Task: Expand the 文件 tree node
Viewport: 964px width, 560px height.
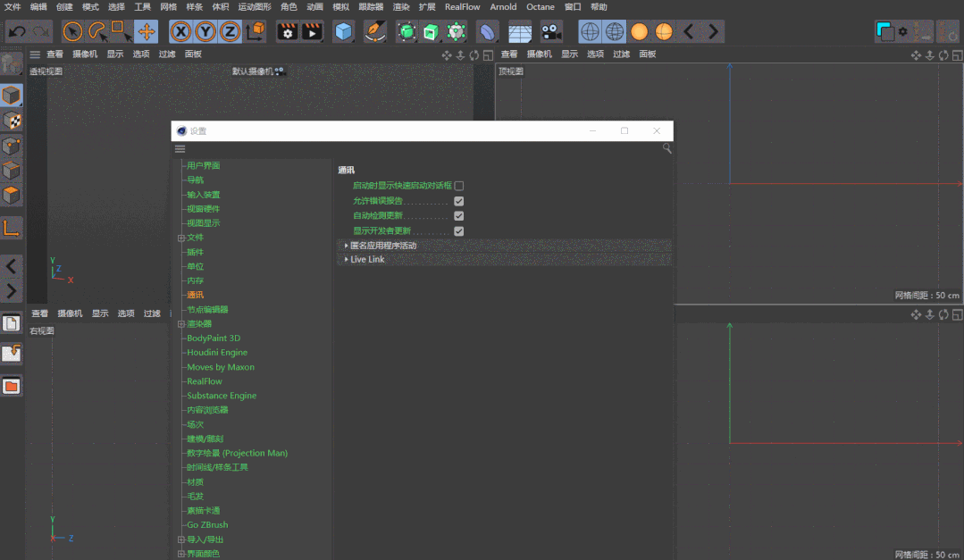Action: coord(181,238)
